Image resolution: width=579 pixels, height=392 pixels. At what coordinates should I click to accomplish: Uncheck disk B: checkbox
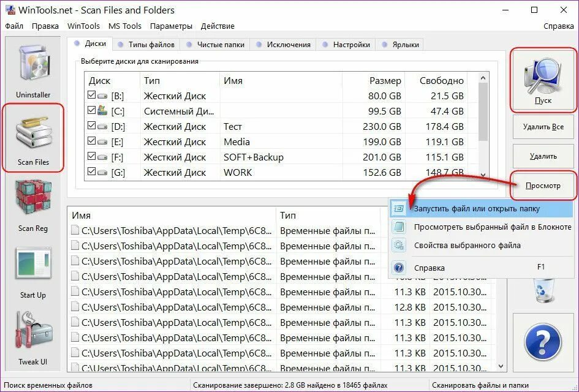point(91,95)
